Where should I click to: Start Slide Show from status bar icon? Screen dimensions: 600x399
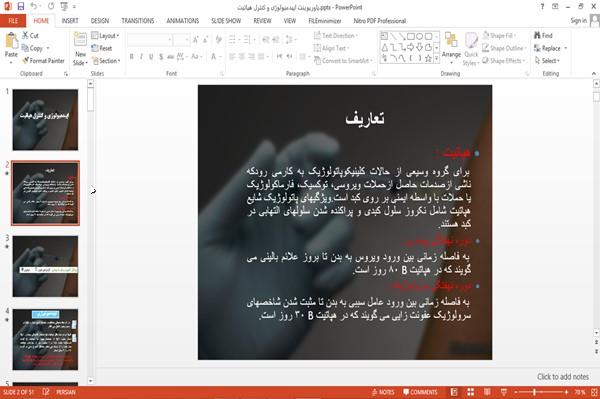pos(504,392)
